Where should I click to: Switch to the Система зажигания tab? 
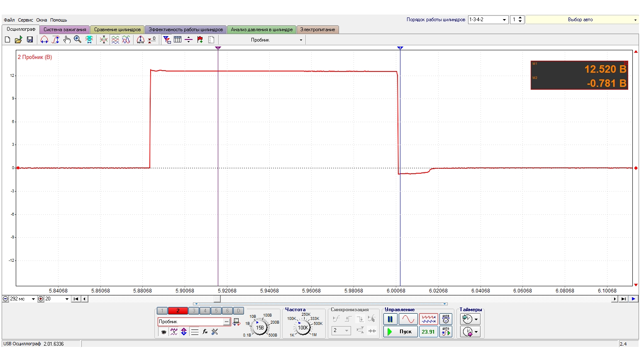point(65,29)
